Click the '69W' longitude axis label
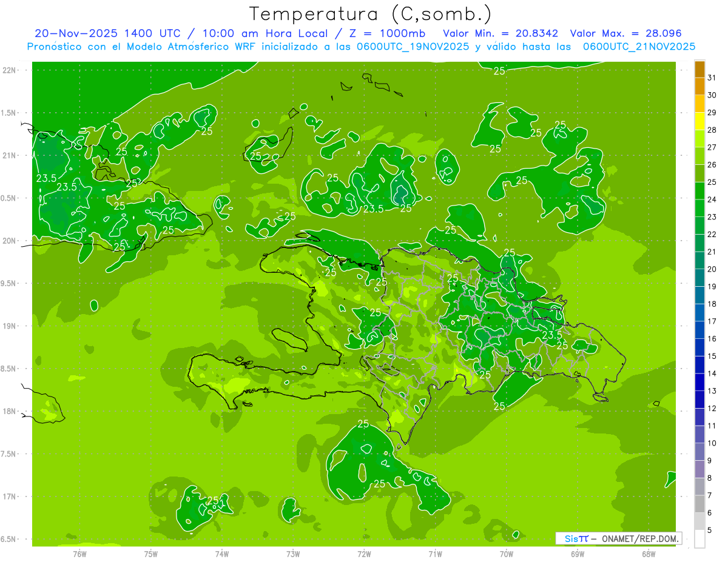This screenshot has height=562, width=728. point(578,554)
